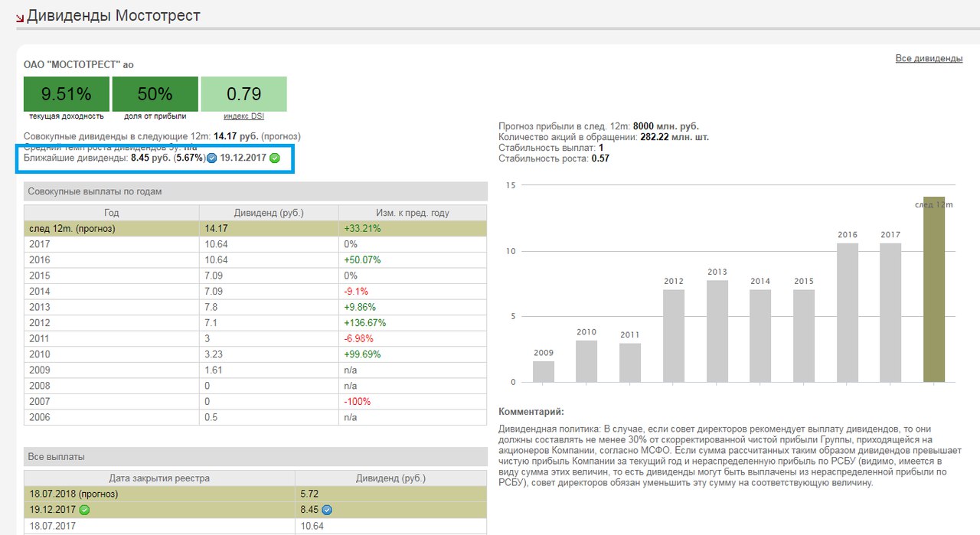
Task: Click the 2012 bar in the chart
Action: tap(674, 336)
